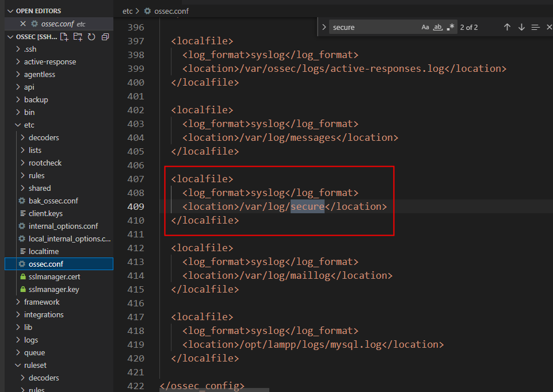This screenshot has width=553, height=392.
Task: Click the lock icon beside sslmanager.key
Action: tap(23, 289)
